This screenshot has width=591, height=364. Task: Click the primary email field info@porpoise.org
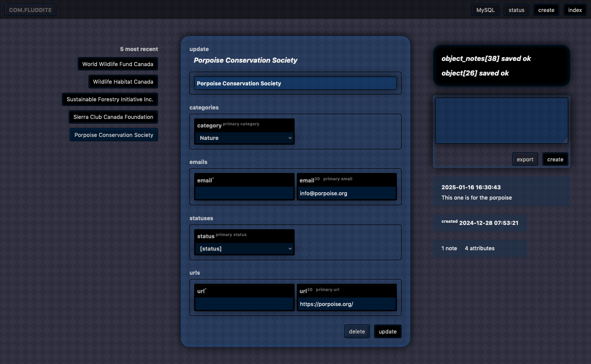pos(346,193)
